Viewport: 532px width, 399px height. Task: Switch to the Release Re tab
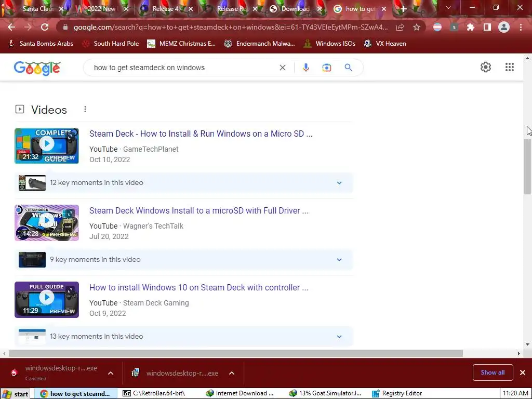coord(231,9)
